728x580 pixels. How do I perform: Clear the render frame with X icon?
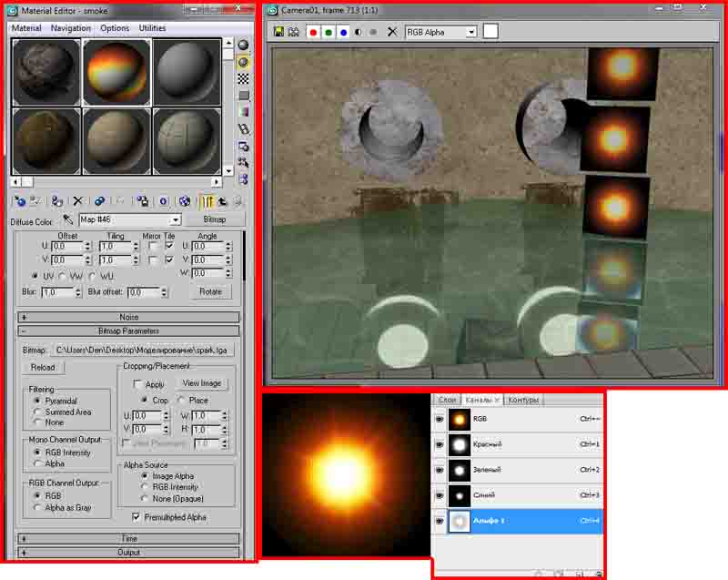[x=391, y=32]
